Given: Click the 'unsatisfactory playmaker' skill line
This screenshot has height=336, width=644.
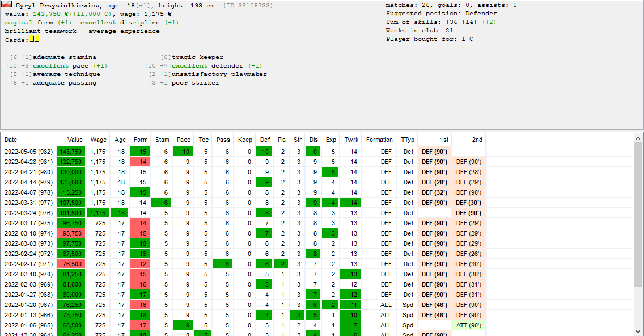Looking at the screenshot, I should [208, 74].
